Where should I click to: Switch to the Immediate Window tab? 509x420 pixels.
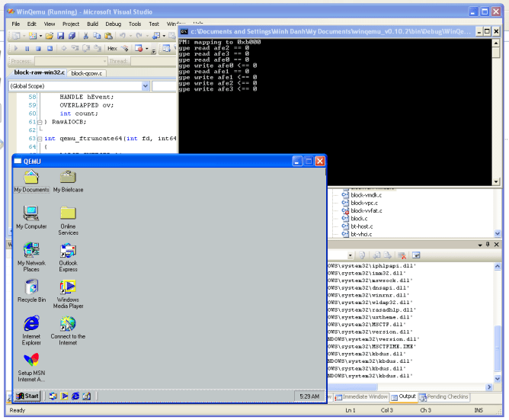click(x=361, y=397)
